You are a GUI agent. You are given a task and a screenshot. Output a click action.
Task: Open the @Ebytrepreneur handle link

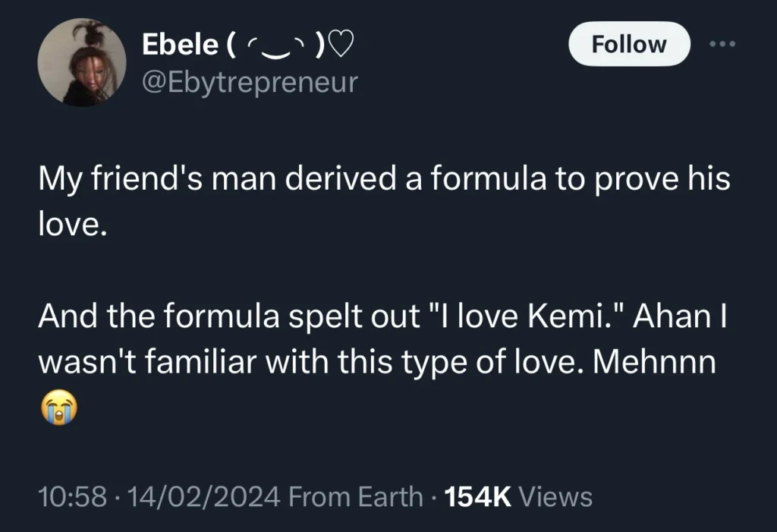tap(249, 82)
